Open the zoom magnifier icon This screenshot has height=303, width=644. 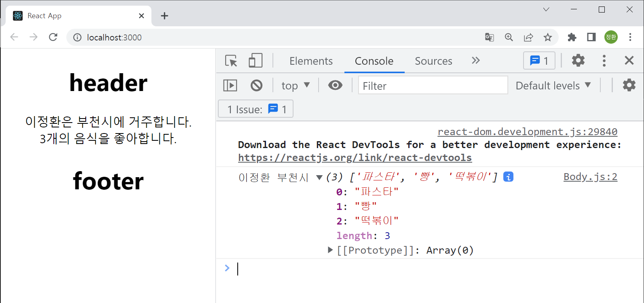tap(509, 37)
